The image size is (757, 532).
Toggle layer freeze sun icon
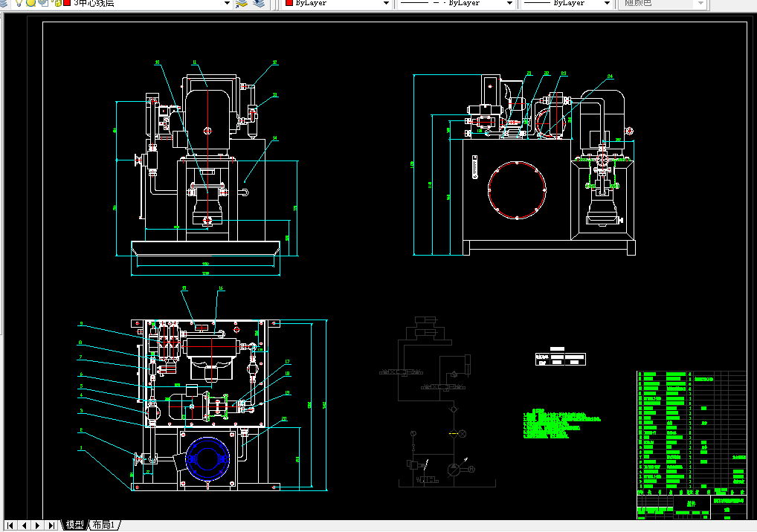click(30, 3)
